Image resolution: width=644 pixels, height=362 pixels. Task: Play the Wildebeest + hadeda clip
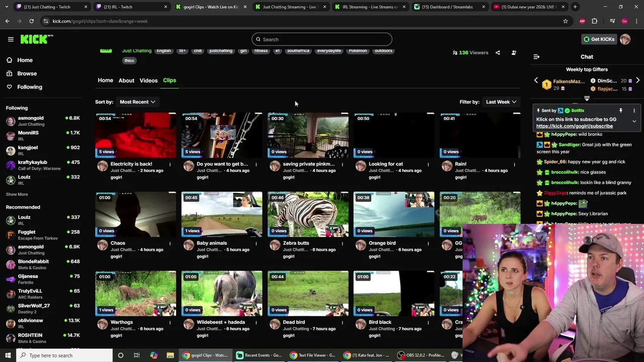pyautogui.click(x=222, y=293)
